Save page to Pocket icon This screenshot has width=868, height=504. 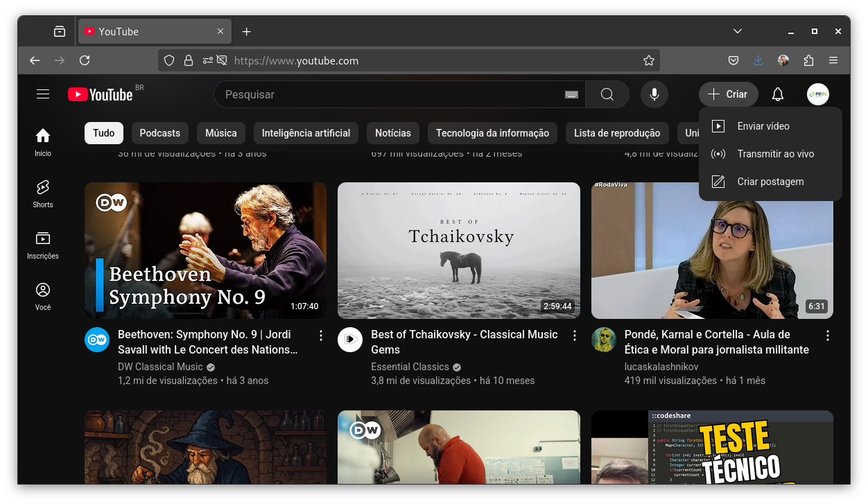pos(733,60)
